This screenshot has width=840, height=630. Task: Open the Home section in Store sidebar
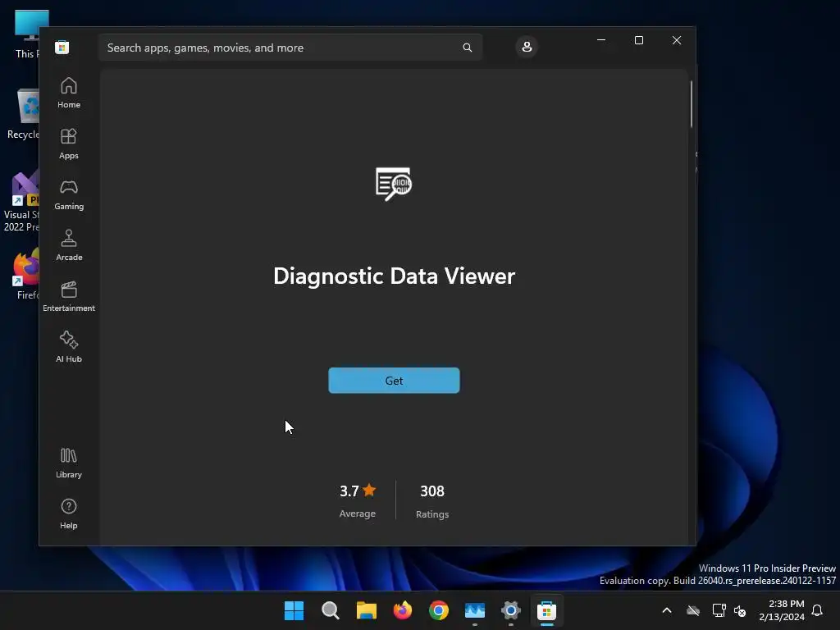pos(69,94)
